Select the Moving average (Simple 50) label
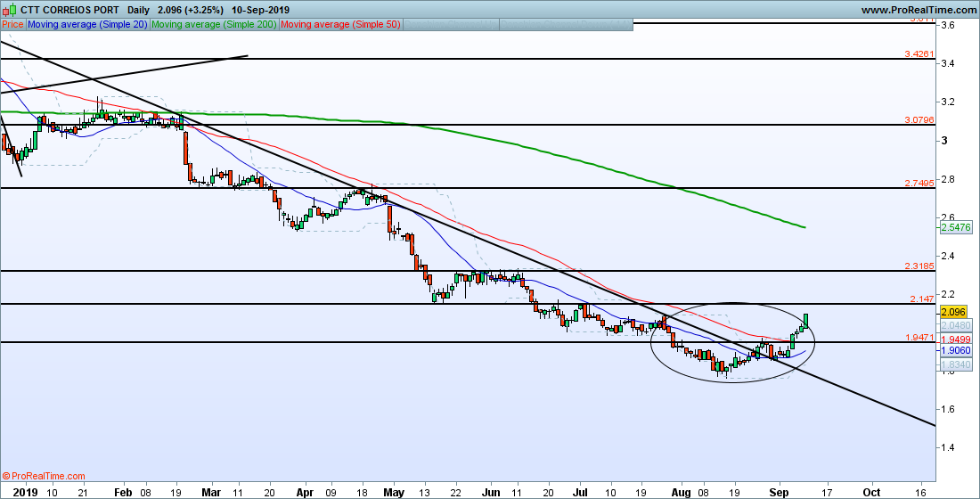The height and width of the screenshot is (499, 980). click(342, 24)
